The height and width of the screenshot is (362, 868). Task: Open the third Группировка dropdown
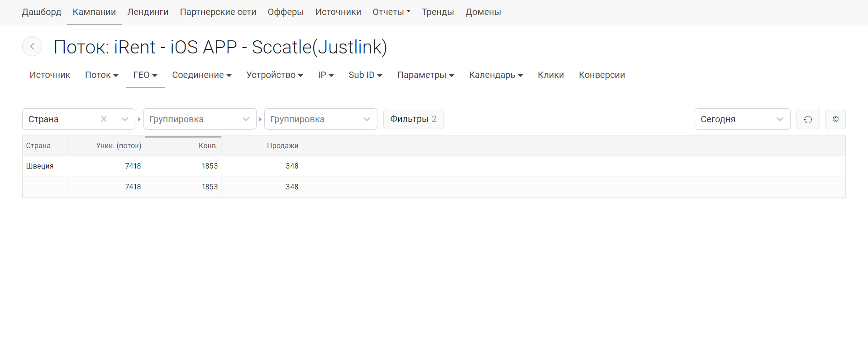pyautogui.click(x=320, y=119)
